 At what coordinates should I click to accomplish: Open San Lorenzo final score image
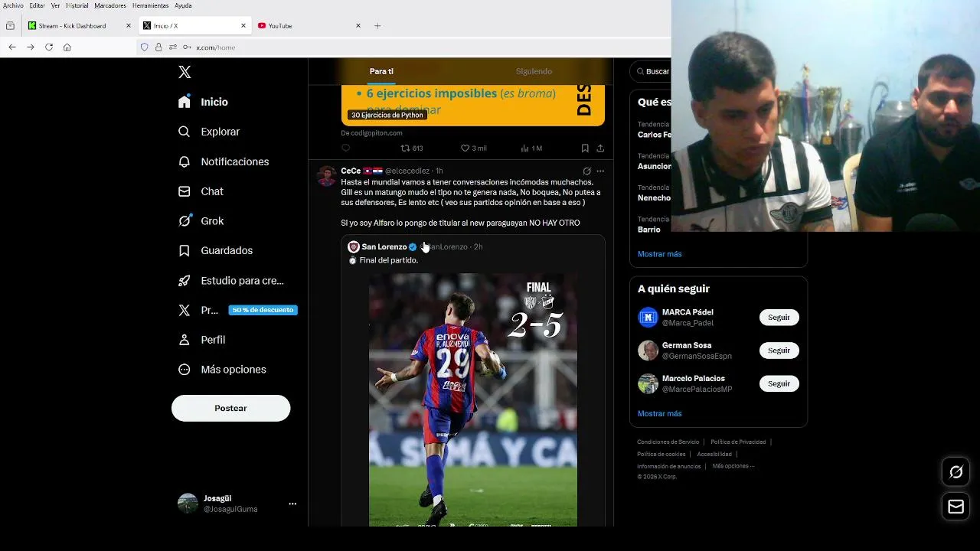pyautogui.click(x=473, y=399)
